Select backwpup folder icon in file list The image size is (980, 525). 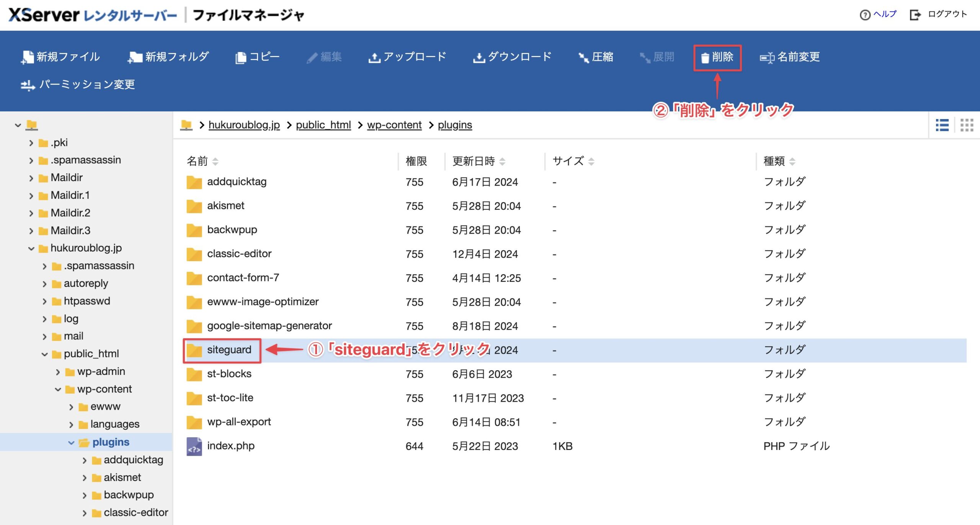pos(194,230)
